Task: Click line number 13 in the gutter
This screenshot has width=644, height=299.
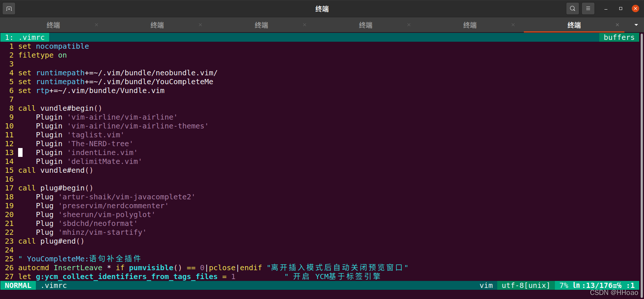Action: (9, 152)
